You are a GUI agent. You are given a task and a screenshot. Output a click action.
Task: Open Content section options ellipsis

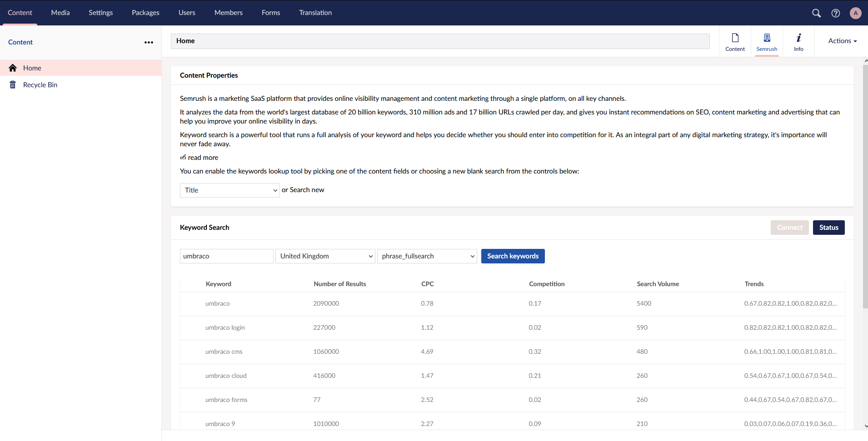[x=149, y=42]
